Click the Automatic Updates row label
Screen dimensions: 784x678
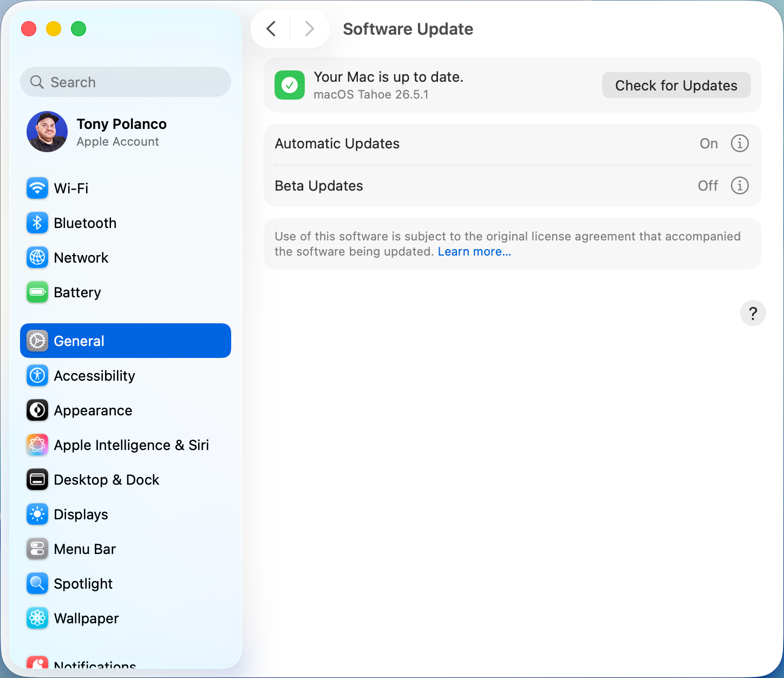(337, 144)
